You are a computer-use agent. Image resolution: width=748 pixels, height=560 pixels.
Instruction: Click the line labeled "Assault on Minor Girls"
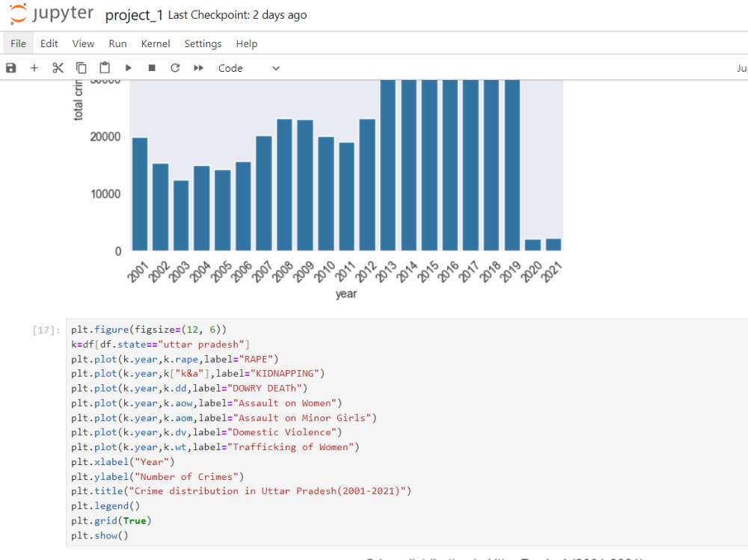(224, 418)
